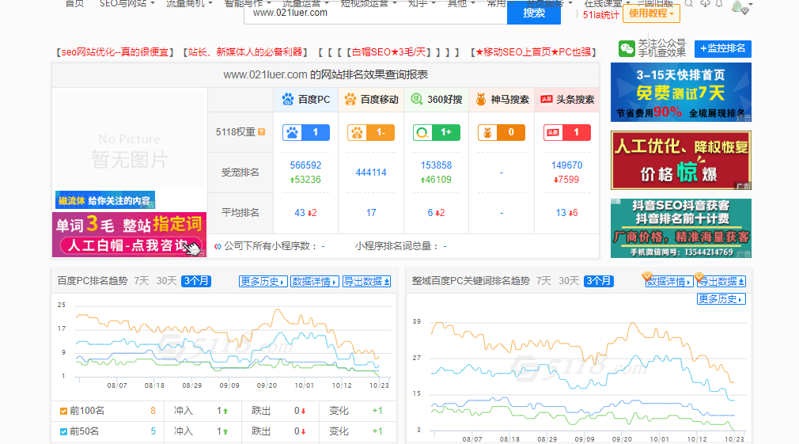Click the 头条搜索 ranking value 149670
The height and width of the screenshot is (444, 799).
click(567, 165)
